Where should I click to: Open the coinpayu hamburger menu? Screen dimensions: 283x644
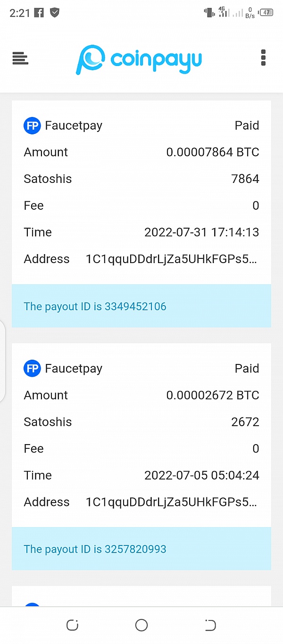click(20, 58)
